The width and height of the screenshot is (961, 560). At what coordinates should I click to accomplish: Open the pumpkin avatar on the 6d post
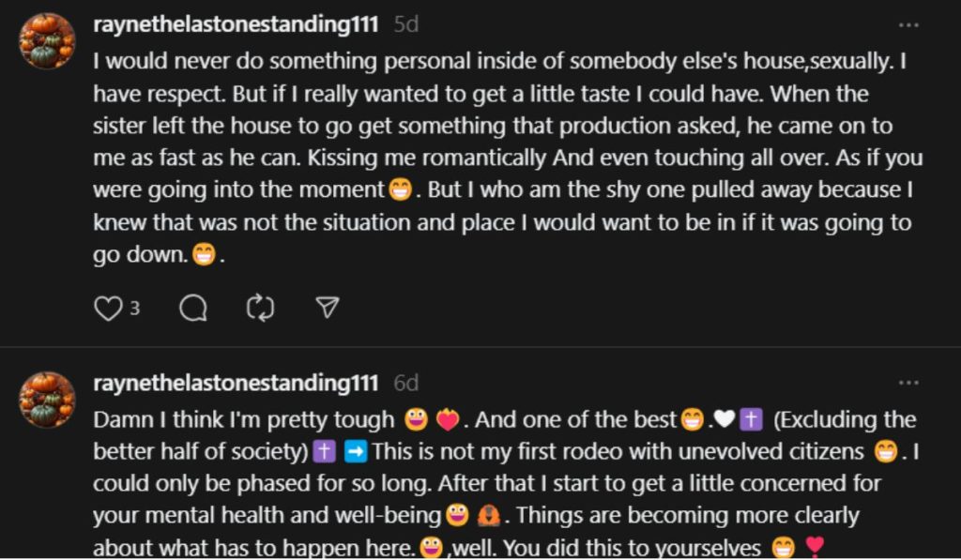pyautogui.click(x=47, y=399)
